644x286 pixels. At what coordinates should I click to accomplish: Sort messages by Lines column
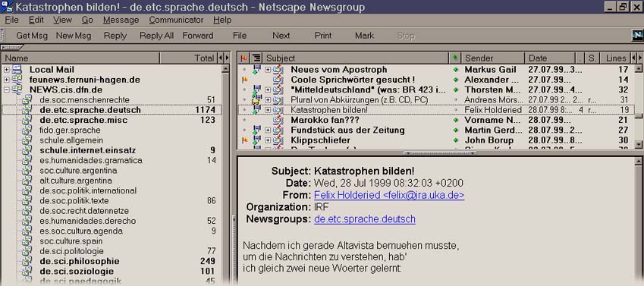pyautogui.click(x=615, y=58)
